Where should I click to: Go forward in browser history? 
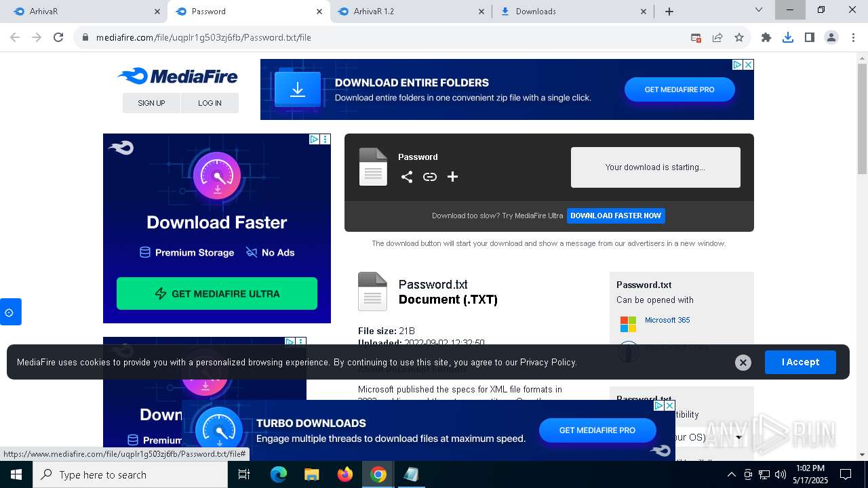[37, 37]
